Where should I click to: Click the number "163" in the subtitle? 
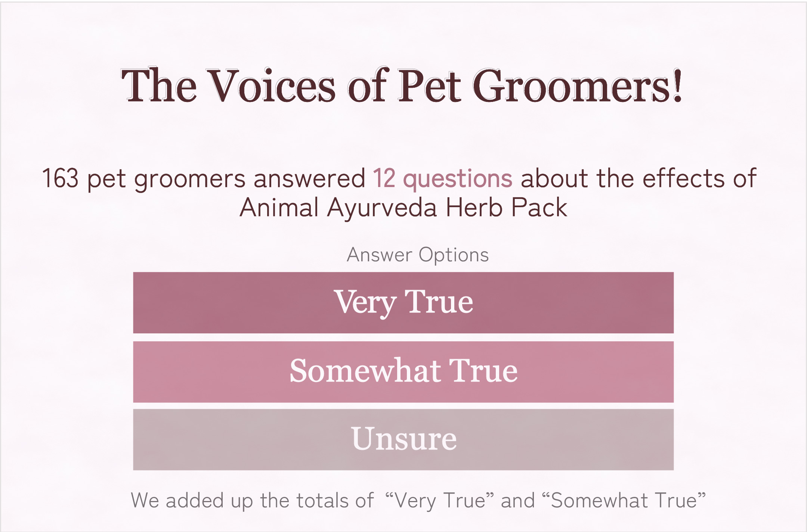click(x=60, y=178)
